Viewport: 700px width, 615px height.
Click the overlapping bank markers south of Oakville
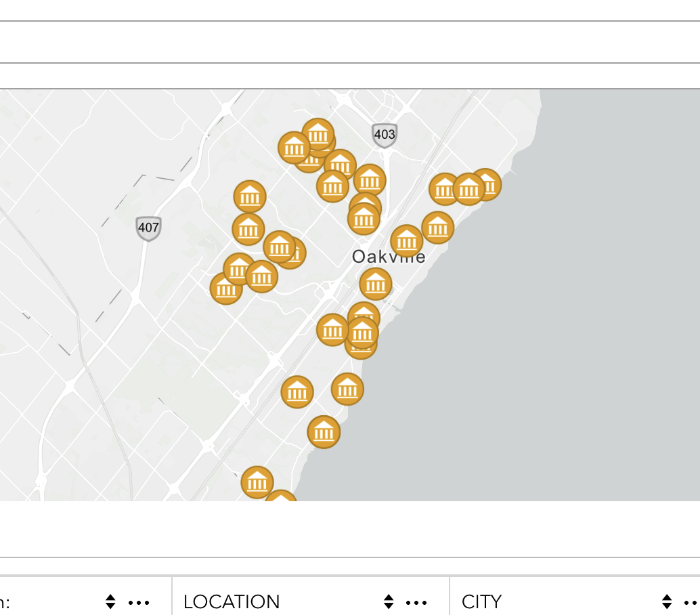coord(362,333)
